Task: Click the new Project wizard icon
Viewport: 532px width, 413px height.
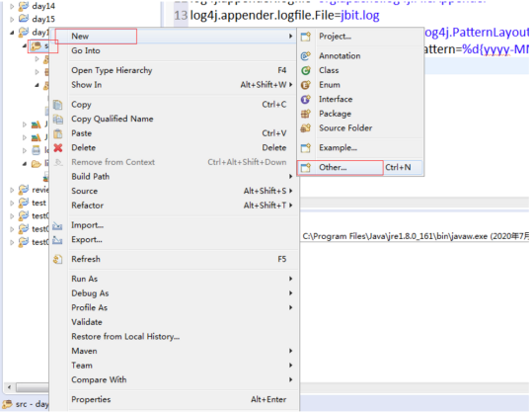Action: click(306, 37)
